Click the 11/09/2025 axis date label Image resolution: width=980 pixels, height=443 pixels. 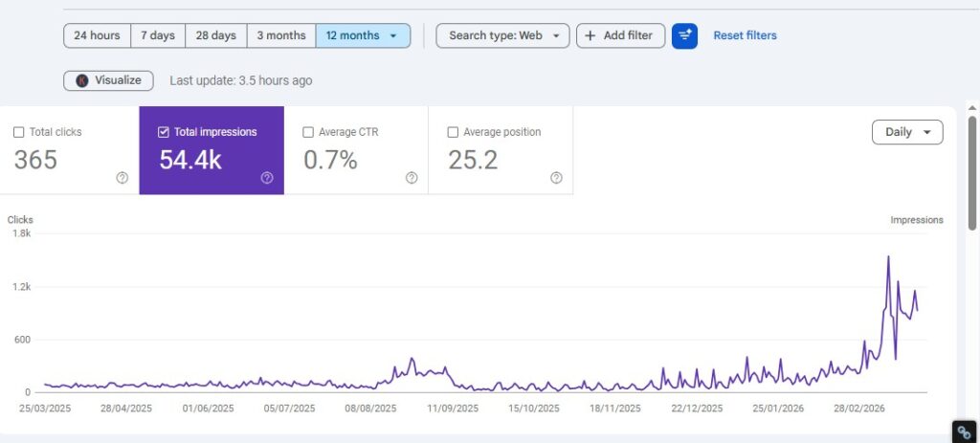pos(453,409)
